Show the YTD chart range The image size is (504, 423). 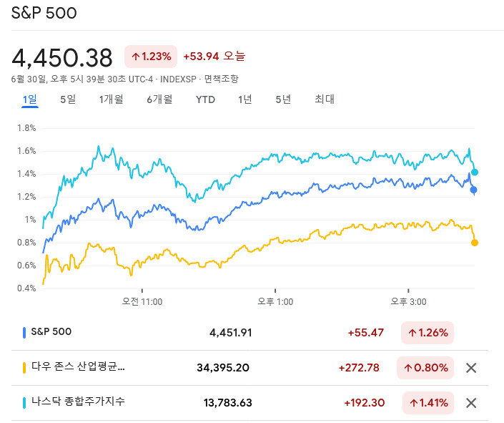point(205,99)
